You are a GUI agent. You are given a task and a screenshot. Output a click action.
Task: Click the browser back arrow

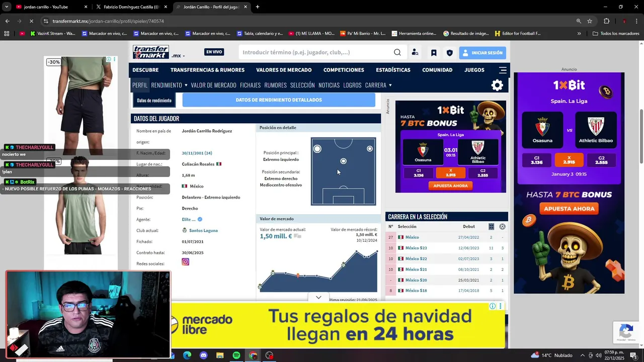(7, 21)
